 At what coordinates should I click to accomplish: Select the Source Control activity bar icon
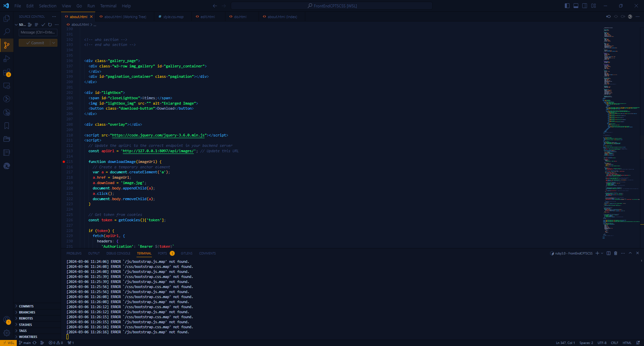point(6,45)
